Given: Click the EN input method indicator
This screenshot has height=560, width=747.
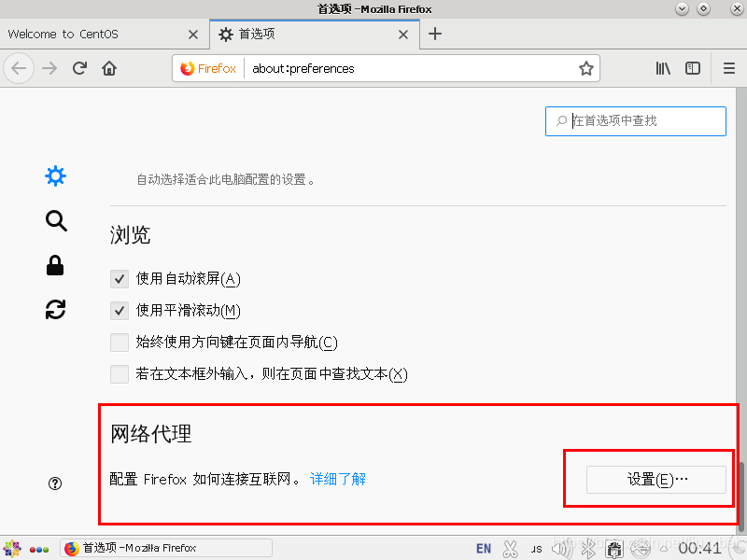Looking at the screenshot, I should tap(483, 549).
